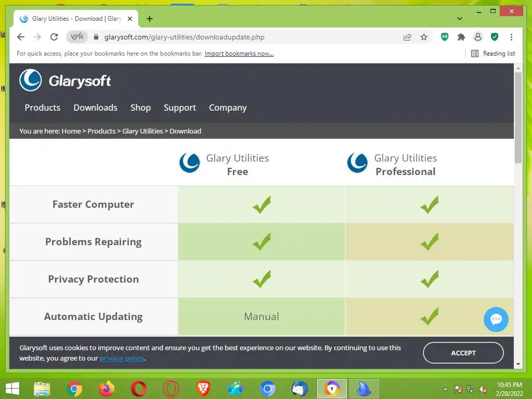Switch to the Glary Utilities Download tab
The image size is (532, 399).
76,19
